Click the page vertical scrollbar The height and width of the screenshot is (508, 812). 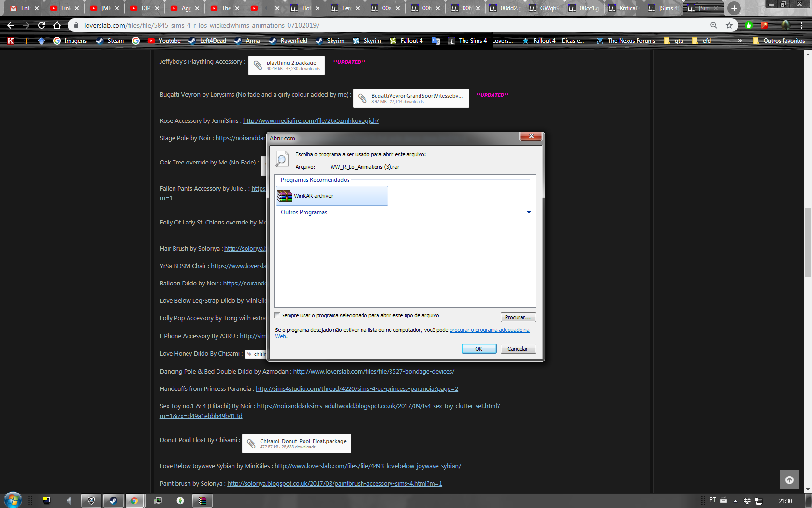point(808,242)
